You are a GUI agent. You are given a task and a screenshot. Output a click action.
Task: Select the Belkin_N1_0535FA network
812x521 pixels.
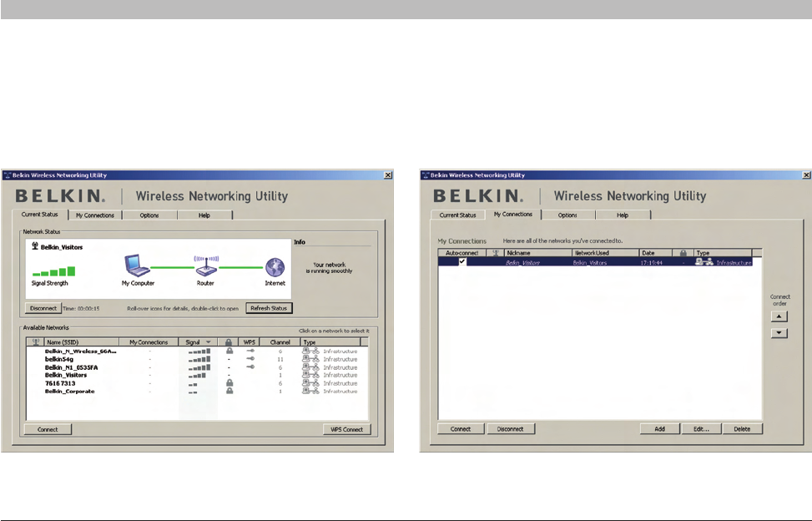[197, 367]
